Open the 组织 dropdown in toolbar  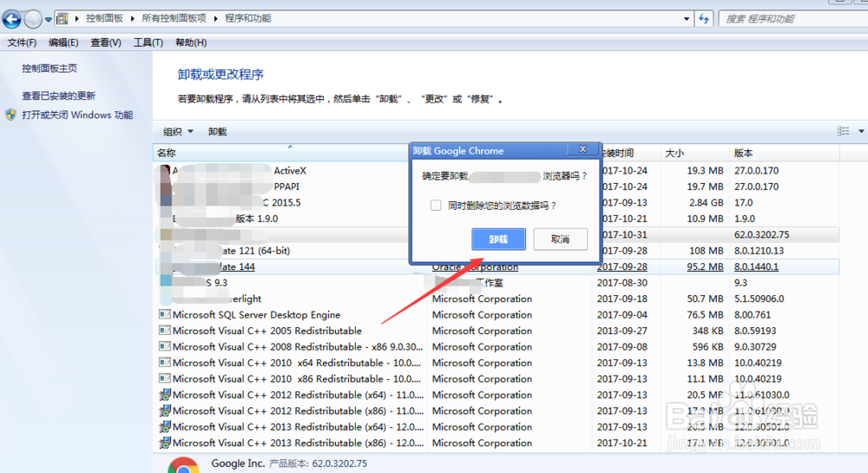pyautogui.click(x=178, y=132)
